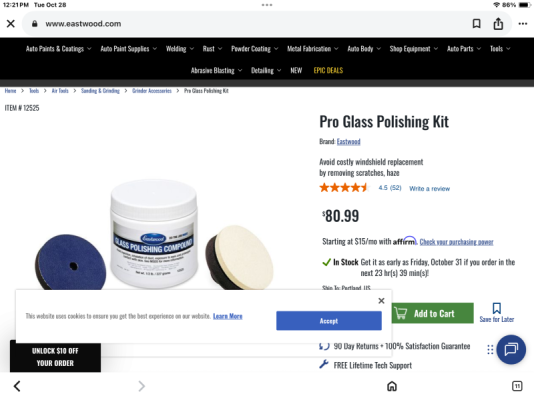Open the browser three-dot menu
The width and height of the screenshot is (534, 400).
tap(523, 23)
